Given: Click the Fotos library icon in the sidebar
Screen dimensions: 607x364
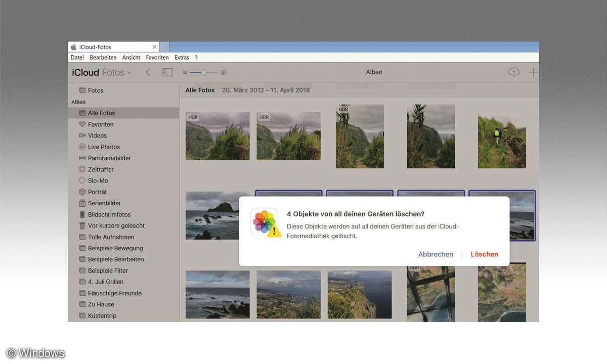Looking at the screenshot, I should click(x=82, y=90).
